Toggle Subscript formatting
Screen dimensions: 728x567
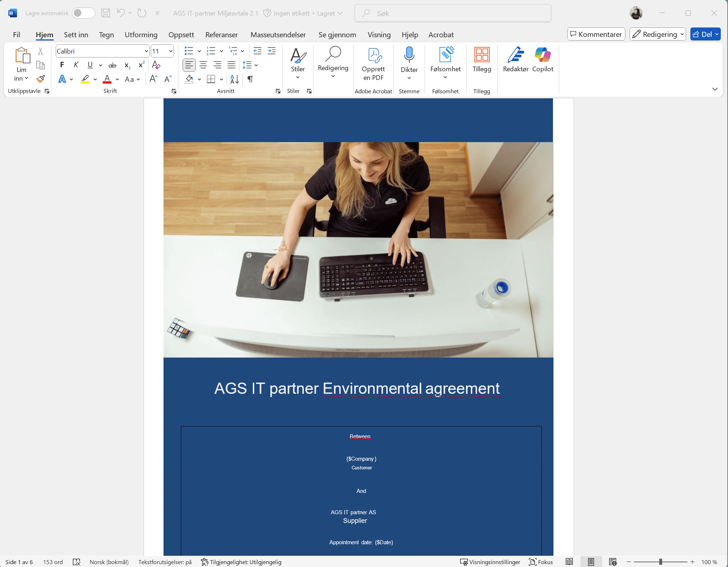coord(127,65)
